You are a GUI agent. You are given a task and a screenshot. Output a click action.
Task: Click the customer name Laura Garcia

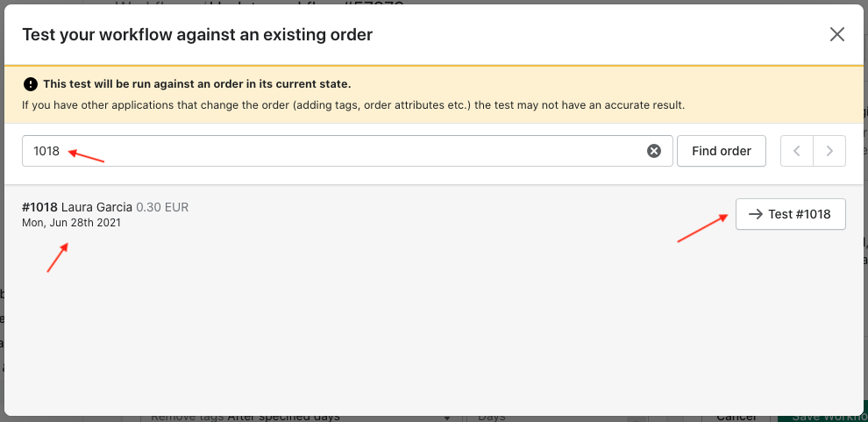click(x=96, y=208)
